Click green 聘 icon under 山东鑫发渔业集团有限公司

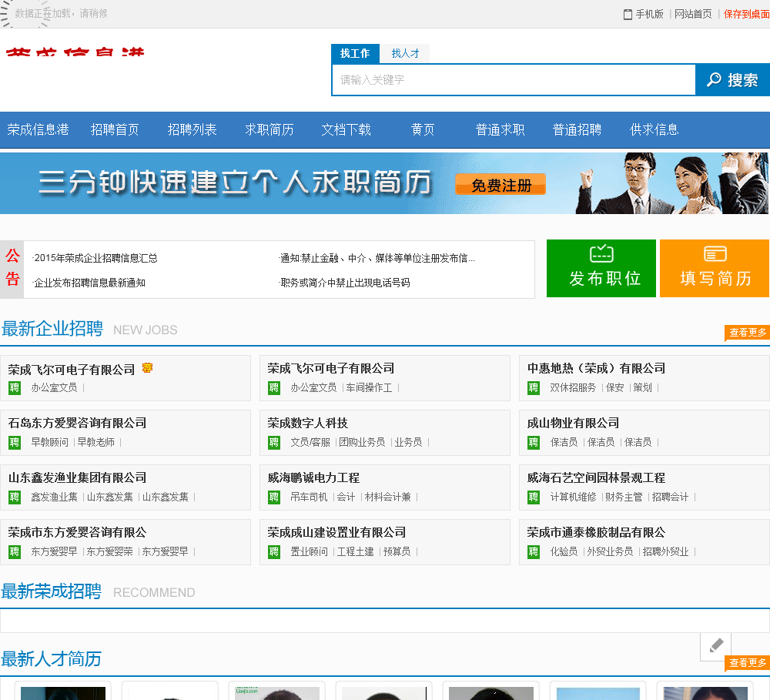pos(14,497)
